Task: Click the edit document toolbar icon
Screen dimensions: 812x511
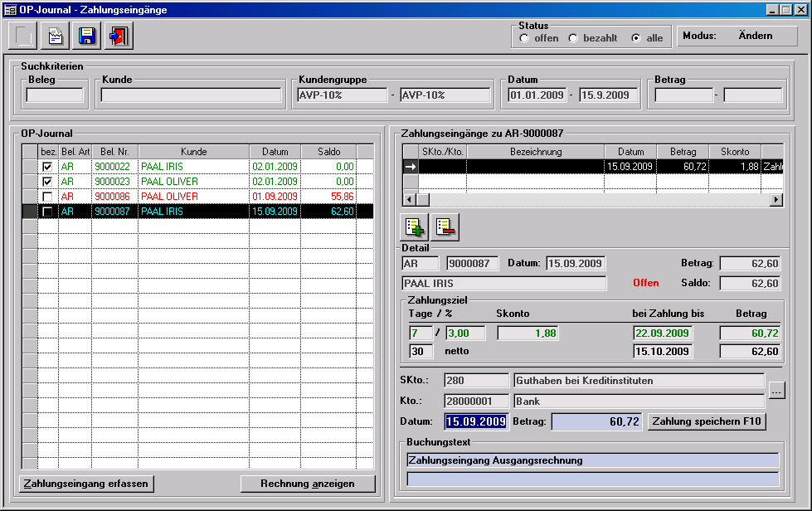Action: (x=55, y=36)
